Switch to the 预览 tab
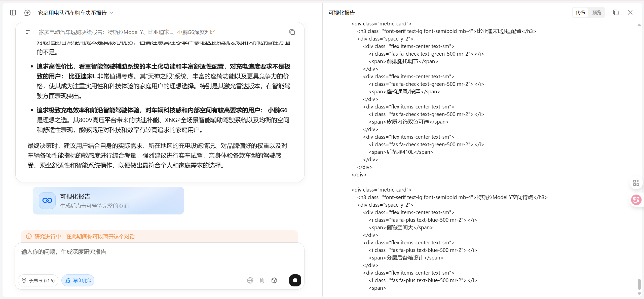The height and width of the screenshot is (299, 644). click(597, 13)
